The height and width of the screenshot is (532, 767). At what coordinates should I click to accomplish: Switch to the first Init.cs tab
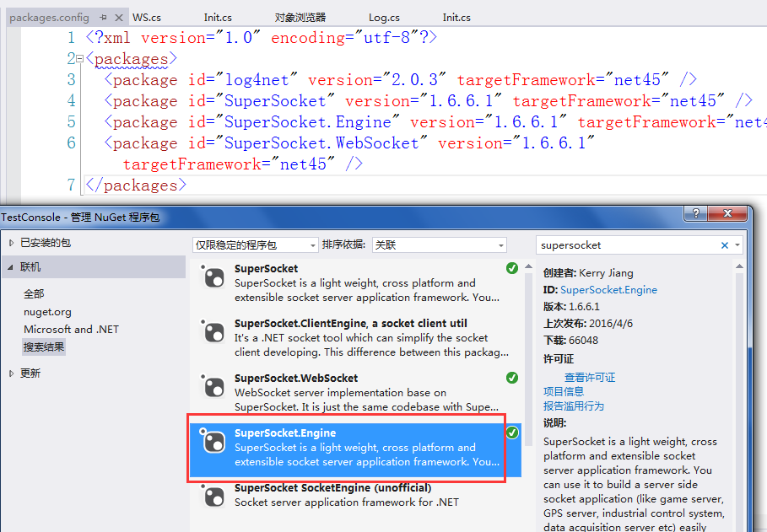[x=218, y=18]
